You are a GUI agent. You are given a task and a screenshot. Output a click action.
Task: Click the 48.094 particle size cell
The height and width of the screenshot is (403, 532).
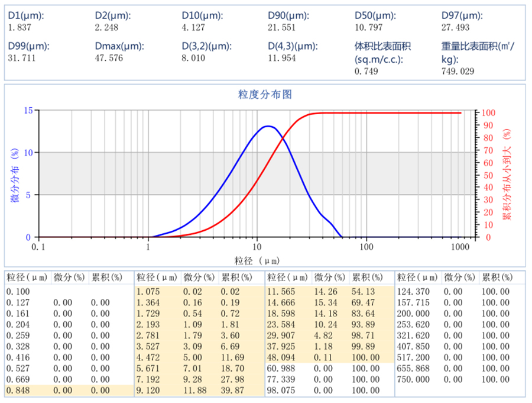280,357
